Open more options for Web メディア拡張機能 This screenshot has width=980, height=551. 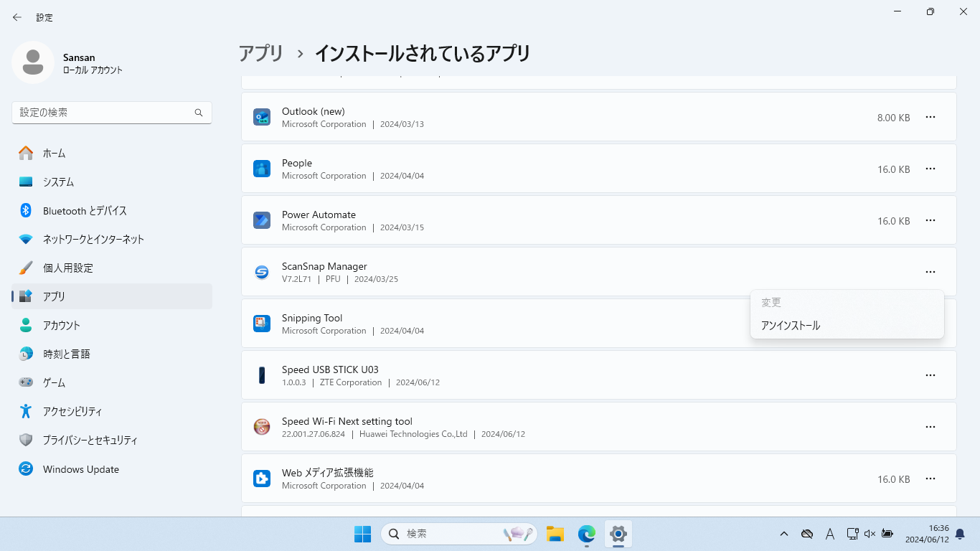pos(930,479)
